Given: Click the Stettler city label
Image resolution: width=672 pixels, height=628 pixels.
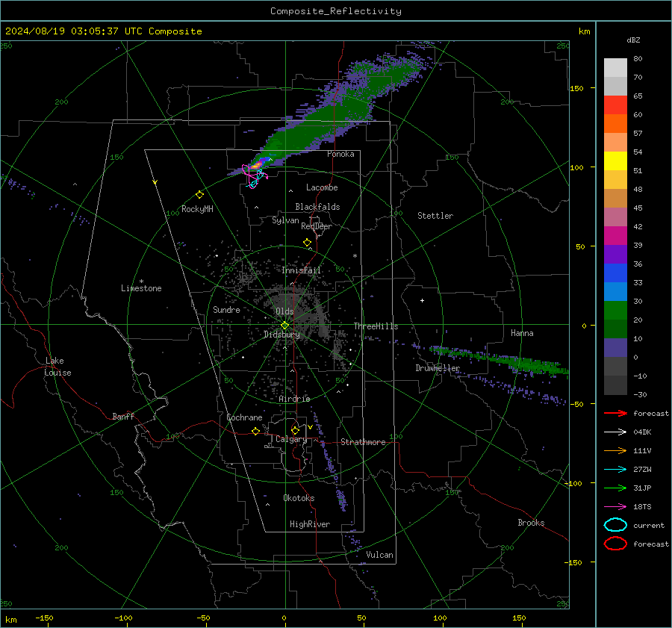Looking at the screenshot, I should click(x=435, y=216).
